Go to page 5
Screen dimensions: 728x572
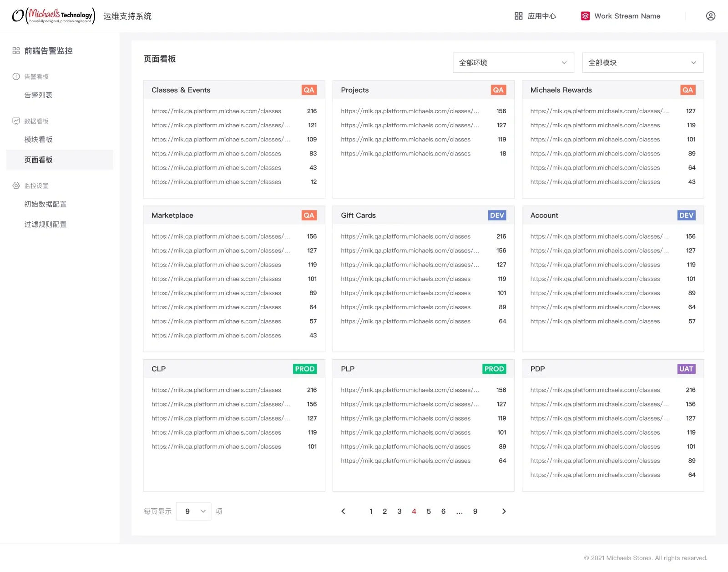coord(429,511)
